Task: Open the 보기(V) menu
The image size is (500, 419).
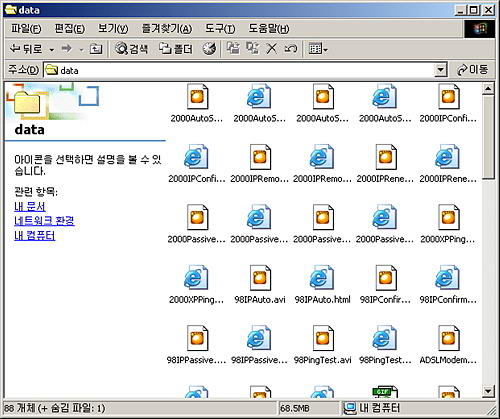Action: click(113, 29)
